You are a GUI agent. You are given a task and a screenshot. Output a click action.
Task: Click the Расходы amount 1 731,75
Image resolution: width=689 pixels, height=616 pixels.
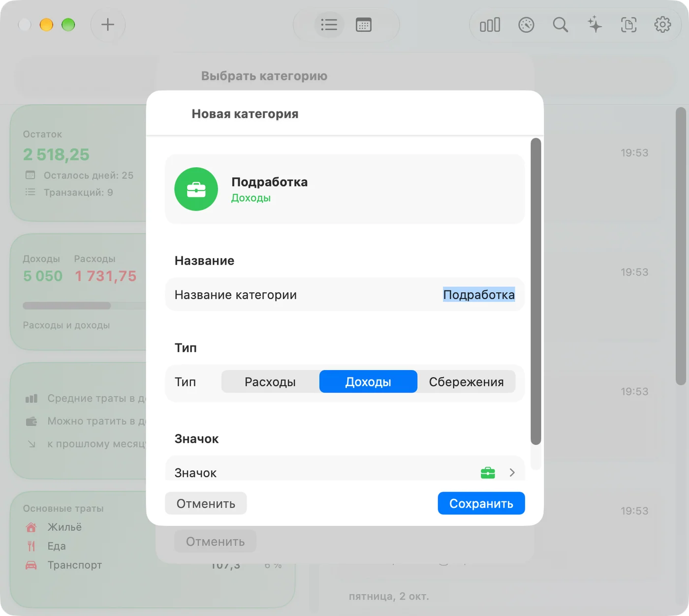pos(105,276)
